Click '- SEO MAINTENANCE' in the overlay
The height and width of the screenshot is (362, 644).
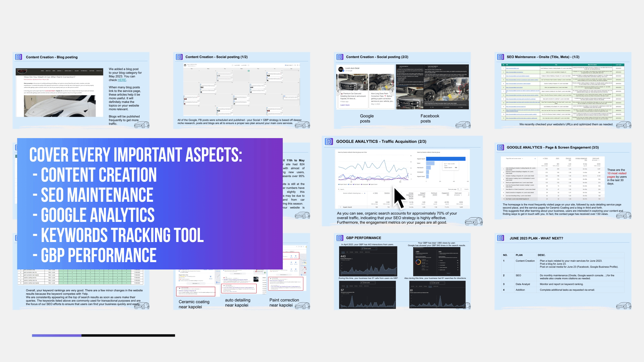click(x=93, y=195)
